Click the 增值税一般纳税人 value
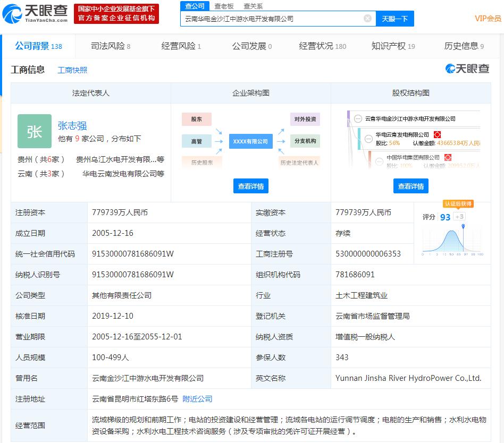Viewport: 504px width, 443px height. [365, 337]
